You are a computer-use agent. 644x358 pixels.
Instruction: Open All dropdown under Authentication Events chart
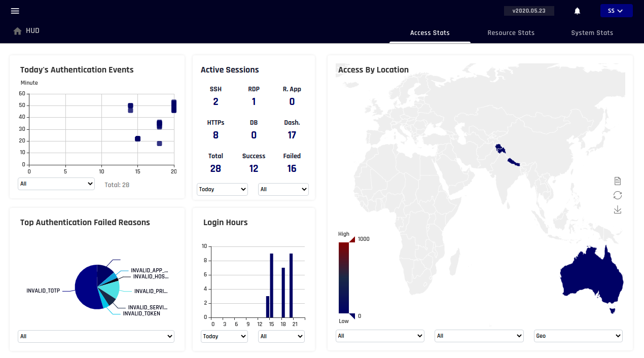click(x=56, y=184)
